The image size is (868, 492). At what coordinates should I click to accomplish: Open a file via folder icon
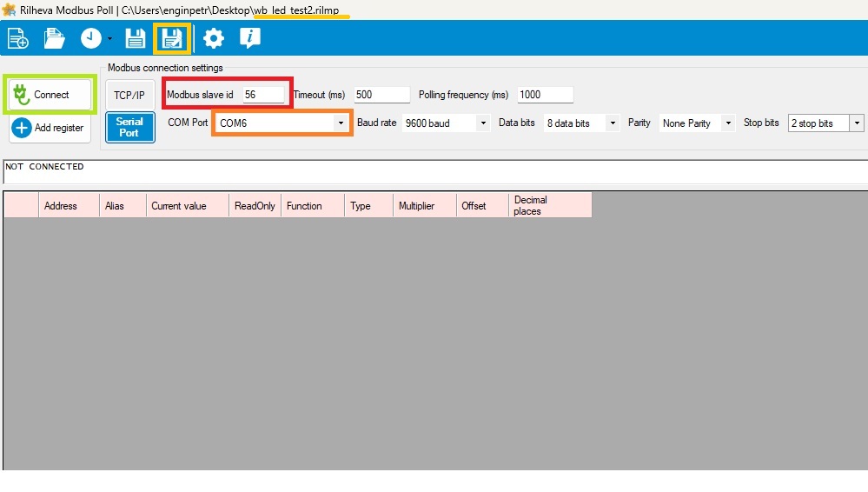click(55, 38)
